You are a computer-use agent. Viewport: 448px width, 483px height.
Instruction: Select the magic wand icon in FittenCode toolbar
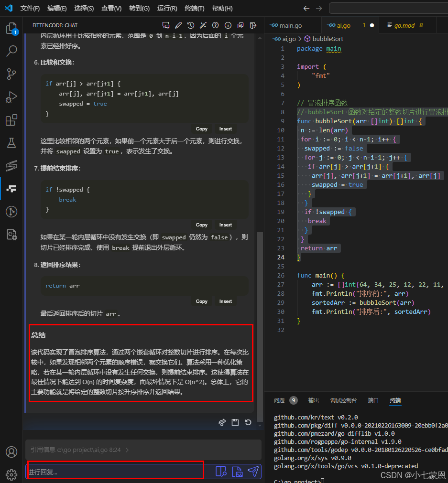pos(203,25)
